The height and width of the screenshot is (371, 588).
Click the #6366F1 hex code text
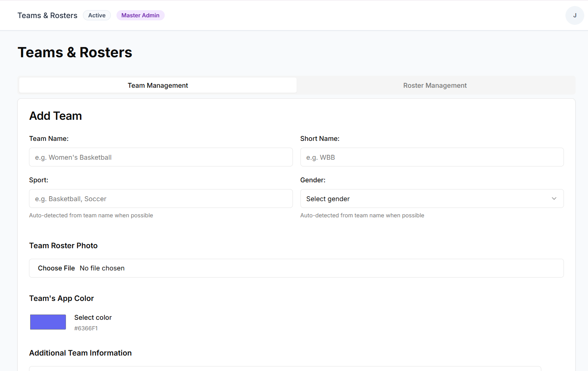[86, 328]
